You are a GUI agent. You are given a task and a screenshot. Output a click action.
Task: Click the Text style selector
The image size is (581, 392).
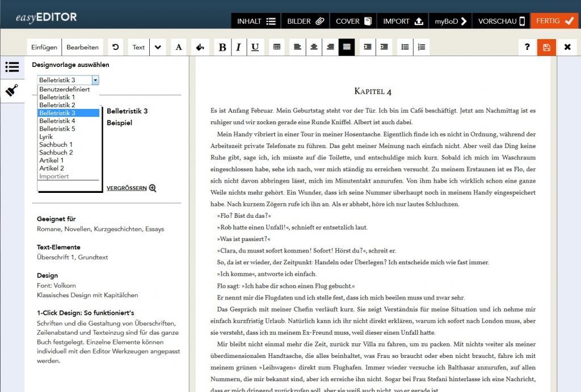[138, 47]
